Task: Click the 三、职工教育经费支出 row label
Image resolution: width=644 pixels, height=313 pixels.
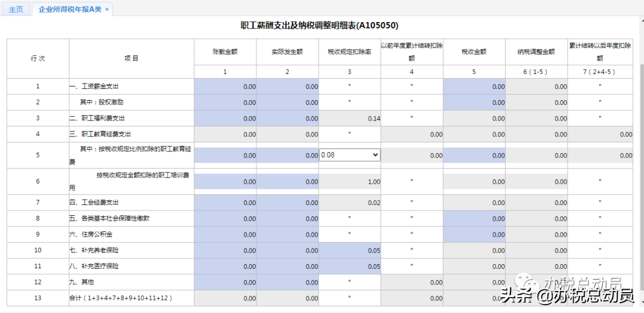Action: click(x=100, y=134)
